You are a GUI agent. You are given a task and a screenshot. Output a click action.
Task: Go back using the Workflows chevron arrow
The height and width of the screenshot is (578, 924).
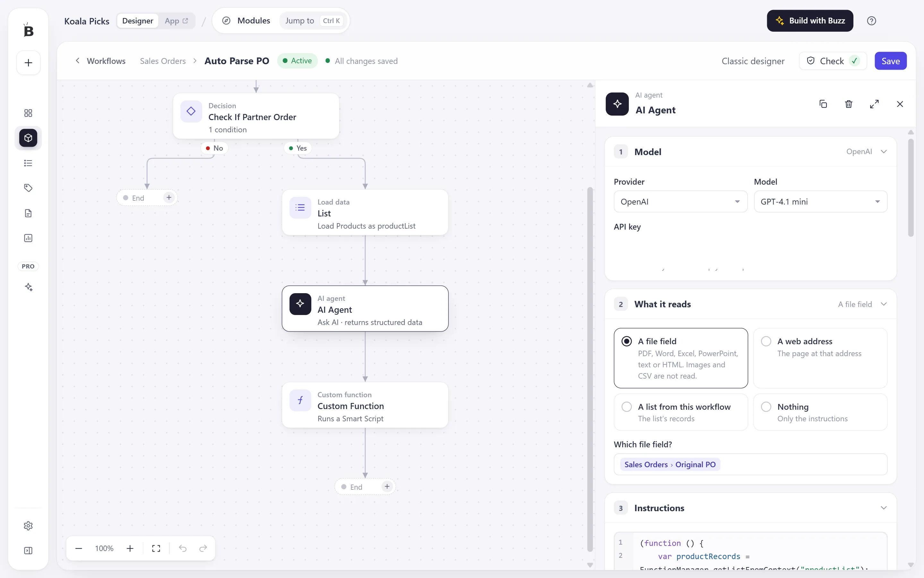click(78, 61)
